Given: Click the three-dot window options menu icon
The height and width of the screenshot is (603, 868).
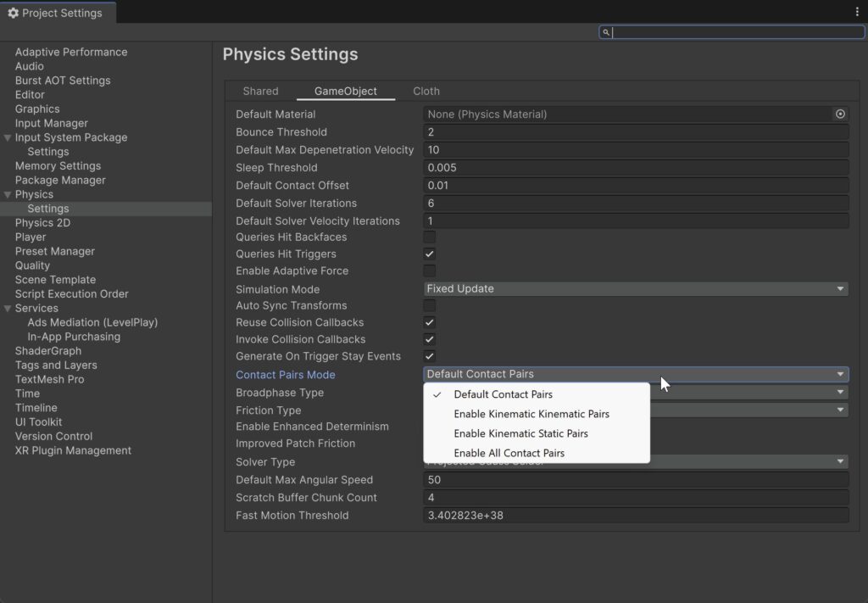Looking at the screenshot, I should [857, 12].
